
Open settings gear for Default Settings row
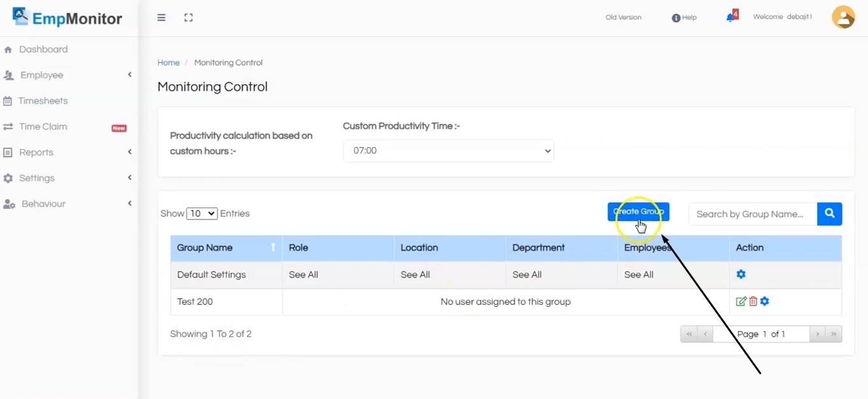[x=741, y=274]
